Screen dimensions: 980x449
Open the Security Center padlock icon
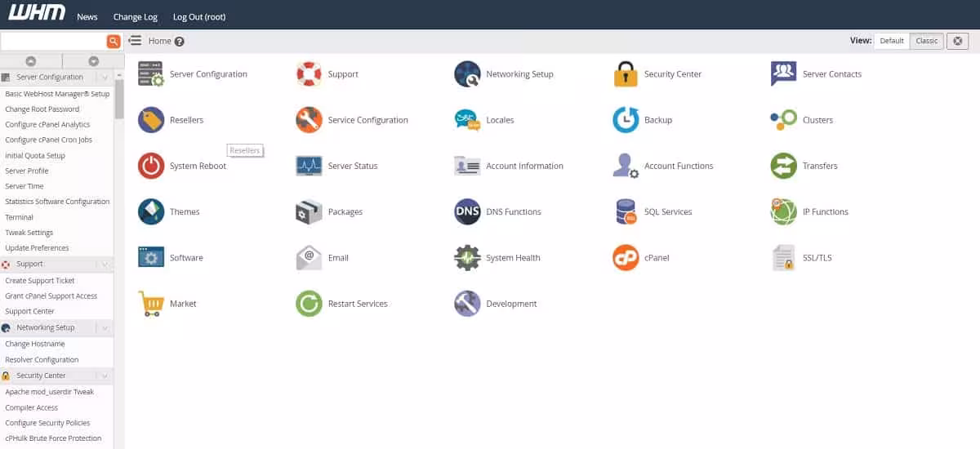click(626, 74)
